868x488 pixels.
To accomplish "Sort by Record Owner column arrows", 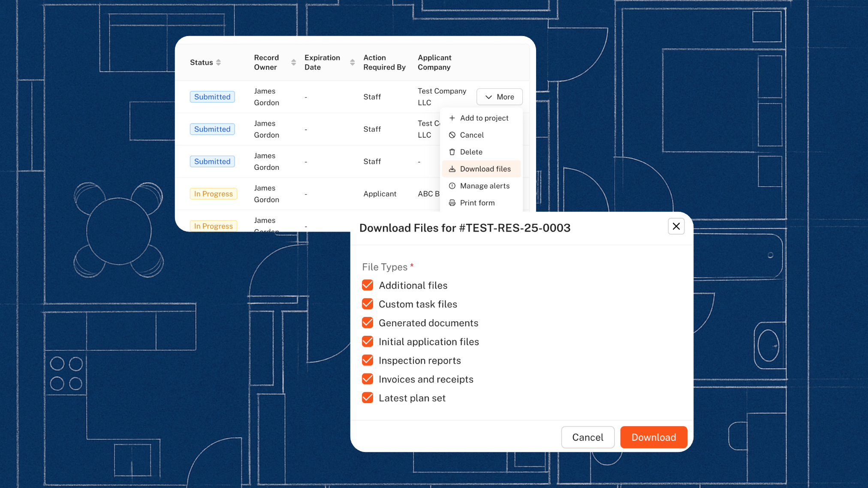I will tap(293, 63).
